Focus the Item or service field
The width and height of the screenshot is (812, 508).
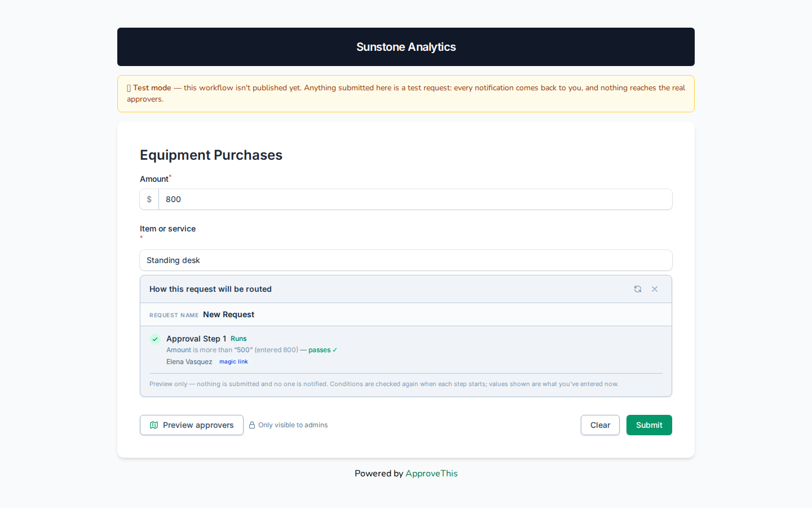click(406, 260)
